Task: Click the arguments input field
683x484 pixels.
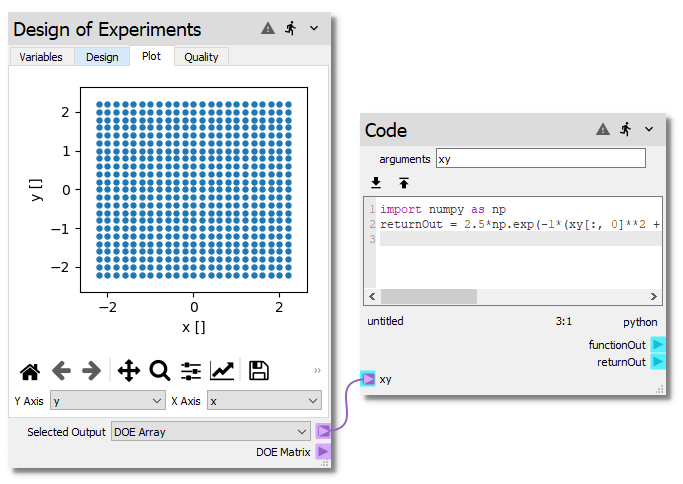Action: coord(540,158)
